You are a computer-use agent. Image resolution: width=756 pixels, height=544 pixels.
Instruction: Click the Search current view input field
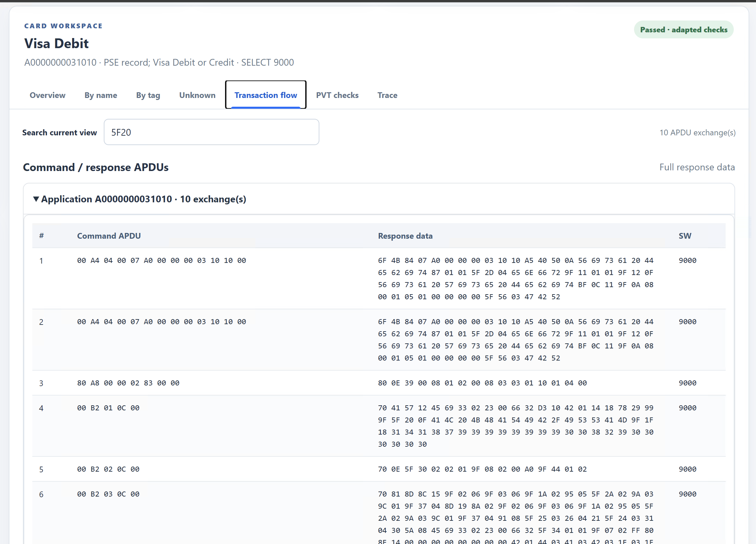(x=212, y=132)
